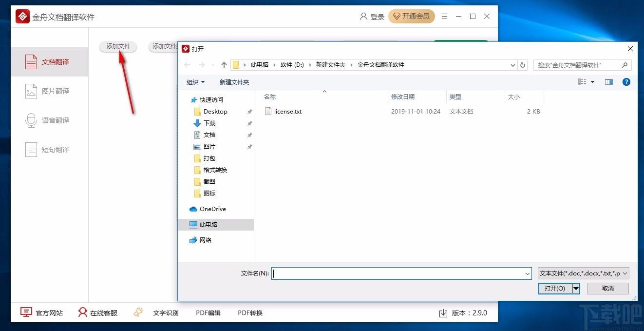
Task: Open view options dropdown arrow
Action: [592, 82]
